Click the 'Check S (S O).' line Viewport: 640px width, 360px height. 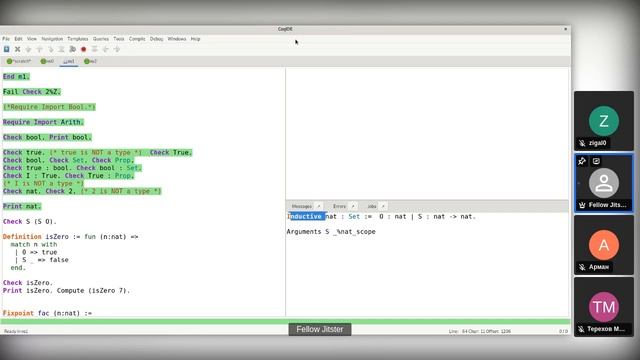tap(30, 222)
